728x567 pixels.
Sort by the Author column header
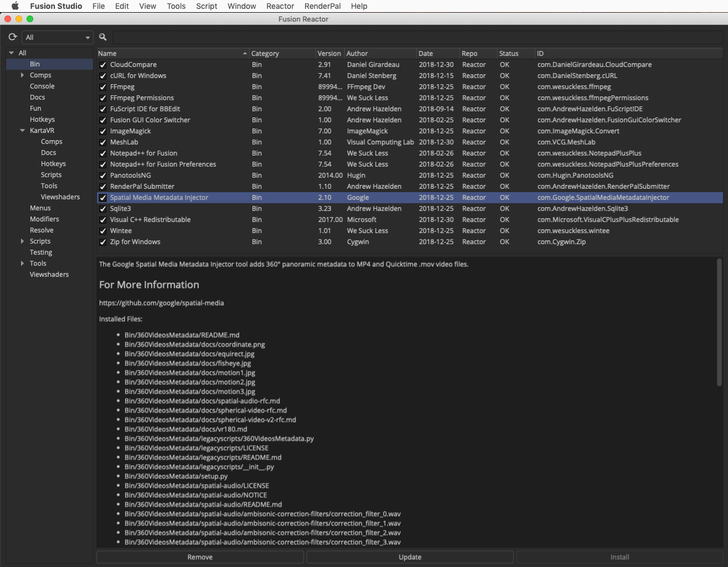coord(380,54)
